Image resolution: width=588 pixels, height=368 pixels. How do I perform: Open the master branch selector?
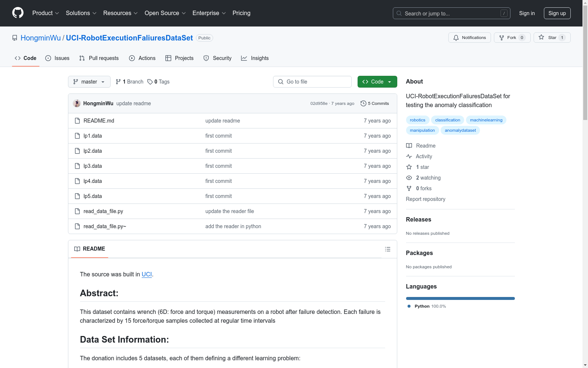(89, 82)
